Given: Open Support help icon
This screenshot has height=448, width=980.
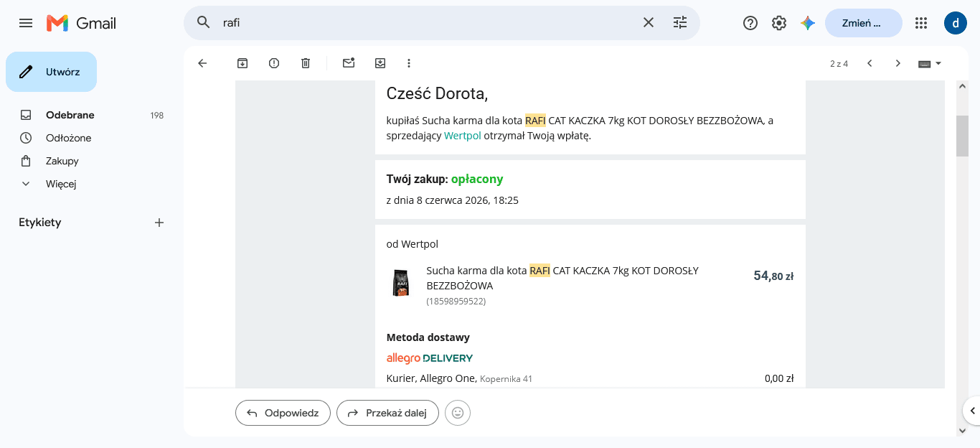Looking at the screenshot, I should click(750, 23).
